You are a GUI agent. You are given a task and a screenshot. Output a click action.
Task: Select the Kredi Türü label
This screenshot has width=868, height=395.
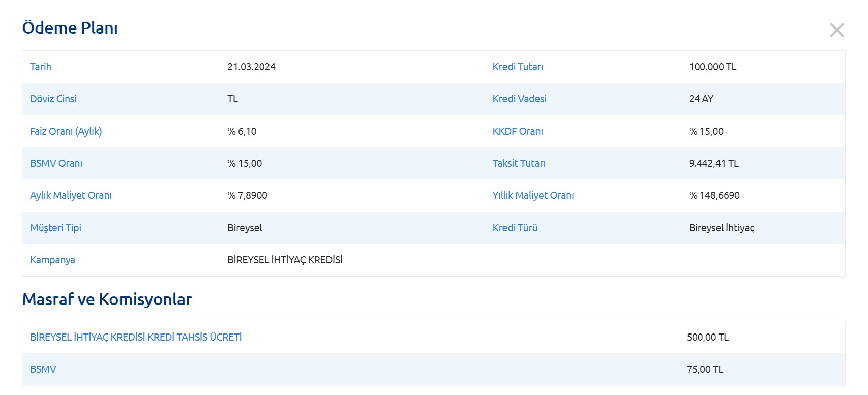[515, 228]
